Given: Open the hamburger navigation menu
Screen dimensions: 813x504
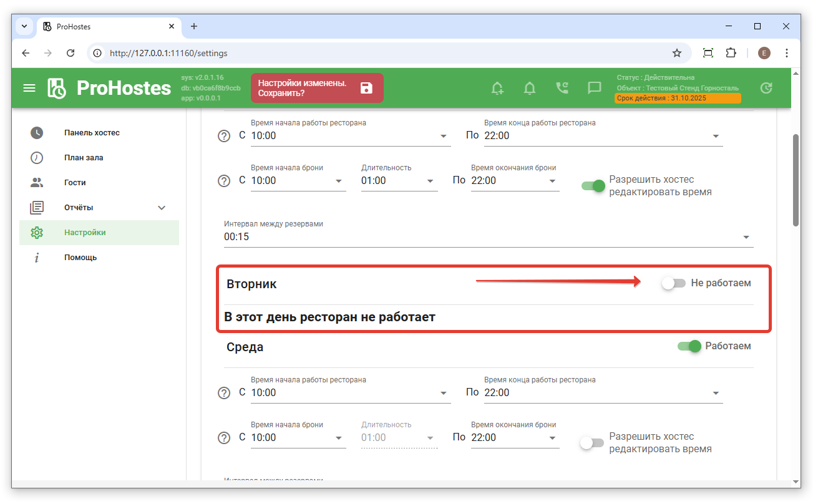Looking at the screenshot, I should point(29,88).
